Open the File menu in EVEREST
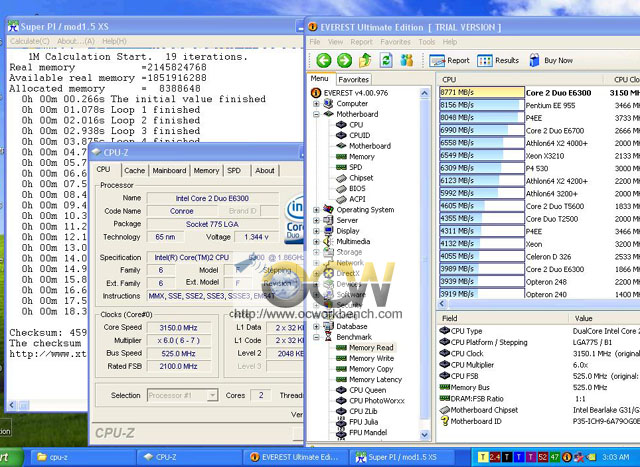Image resolution: width=640 pixels, height=467 pixels. pos(315,42)
